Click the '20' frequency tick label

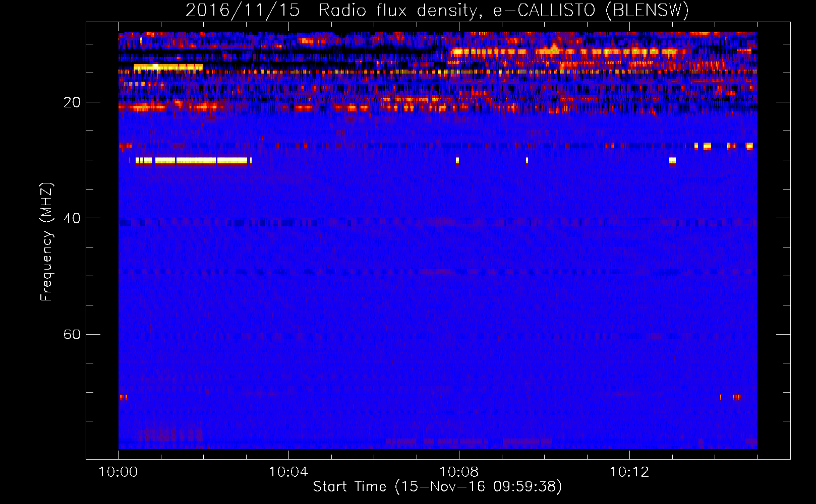click(72, 103)
